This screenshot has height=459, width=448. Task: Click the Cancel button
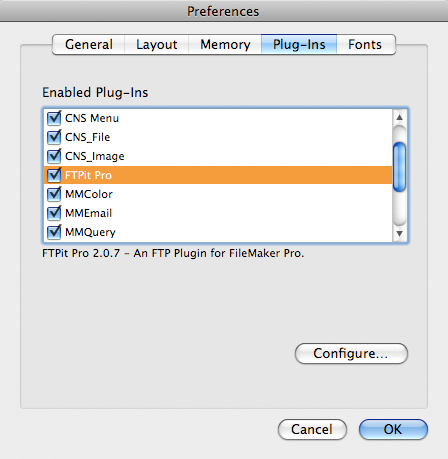(312, 429)
